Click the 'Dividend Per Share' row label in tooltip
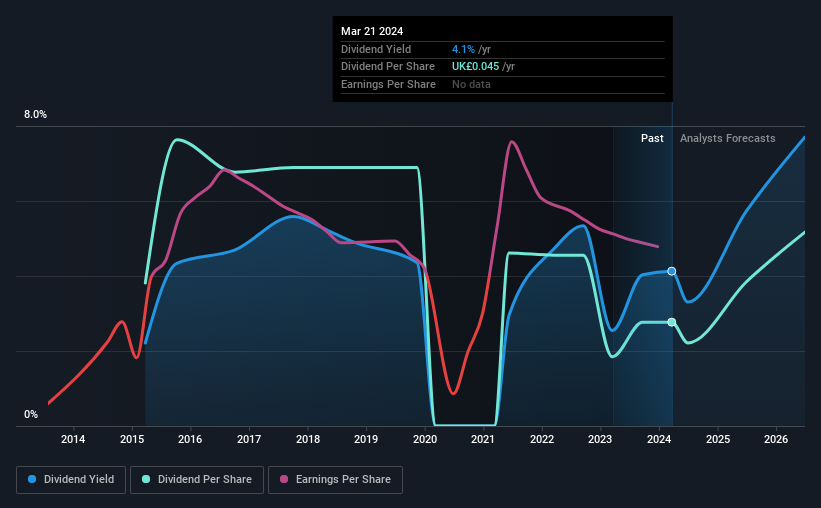 (387, 67)
